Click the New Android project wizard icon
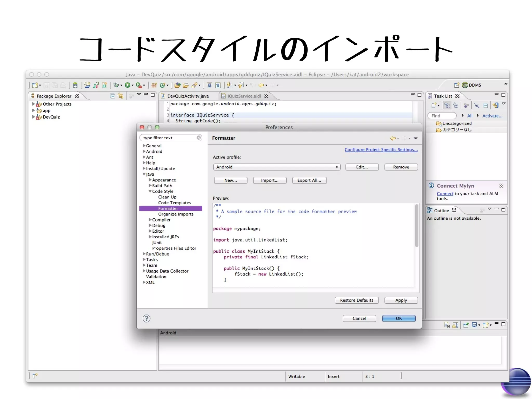Image resolution: width=532 pixels, height=399 pixels. point(87,85)
